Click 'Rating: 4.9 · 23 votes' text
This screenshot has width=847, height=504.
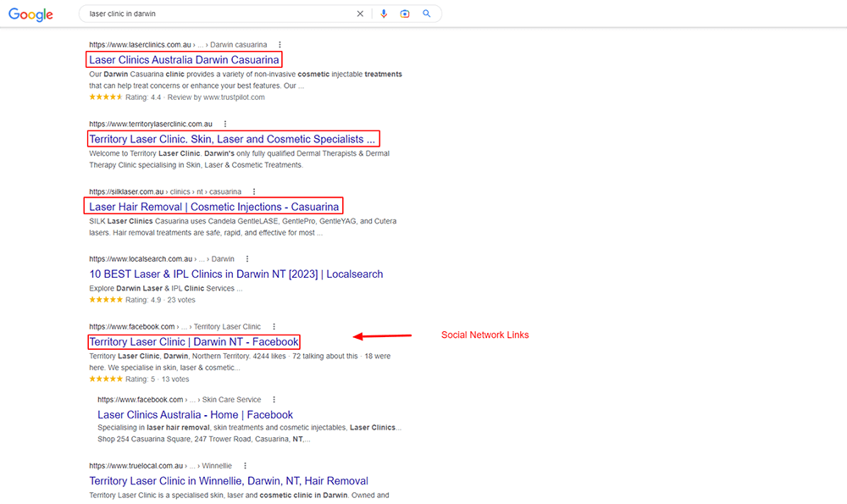tap(160, 301)
